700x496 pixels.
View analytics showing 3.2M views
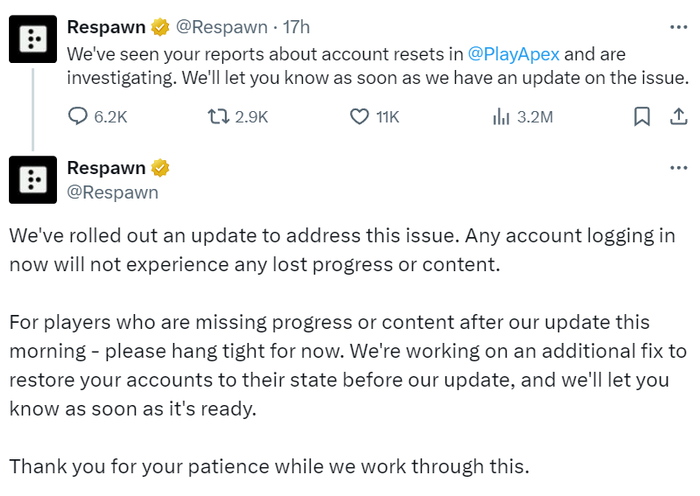(502, 117)
